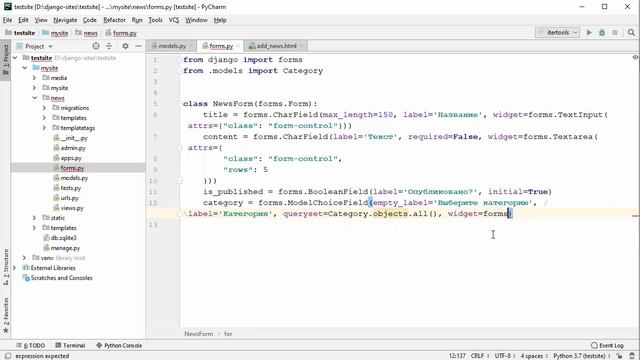Toggle the Favorites side tab
This screenshot has width=640, height=360.
click(6, 315)
